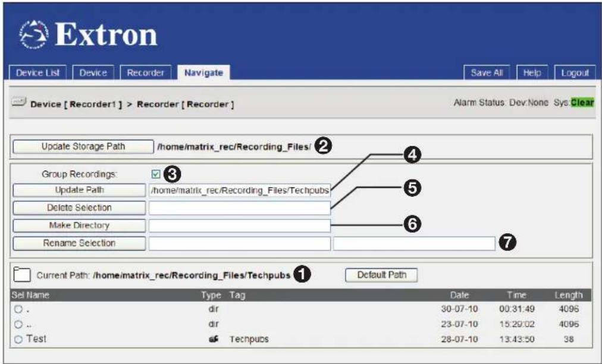Click the time 13:43:50

pos(517,340)
